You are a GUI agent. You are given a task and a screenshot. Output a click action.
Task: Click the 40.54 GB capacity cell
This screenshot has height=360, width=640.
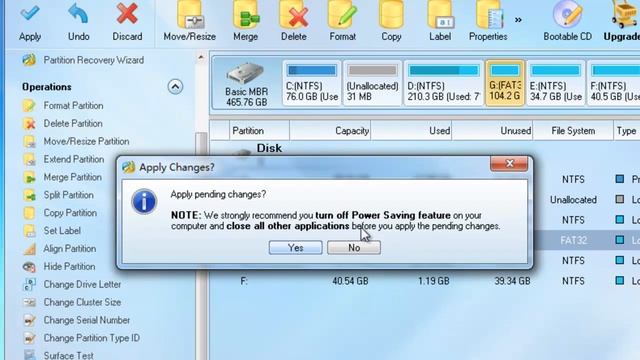click(350, 281)
